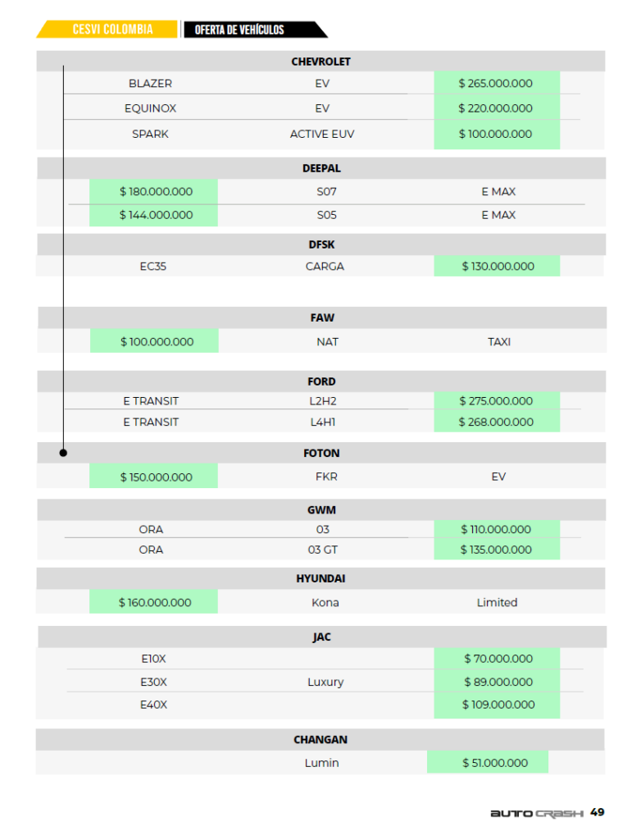Click the Kona model text

click(325, 602)
